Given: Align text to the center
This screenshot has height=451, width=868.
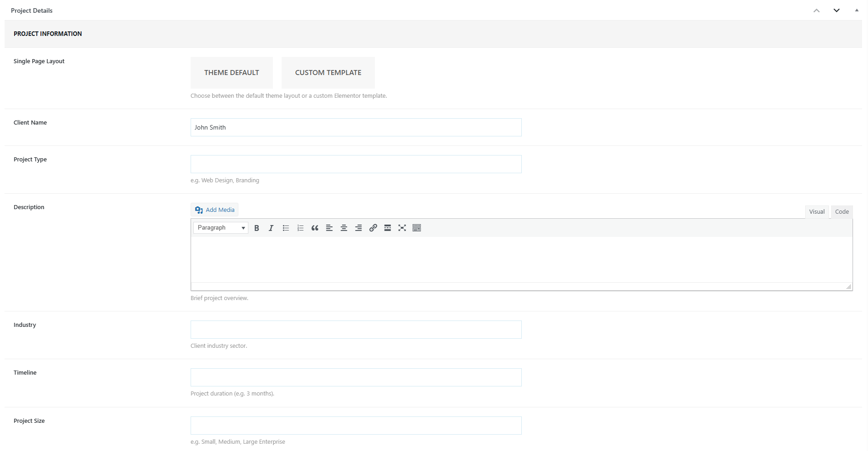Looking at the screenshot, I should (344, 228).
